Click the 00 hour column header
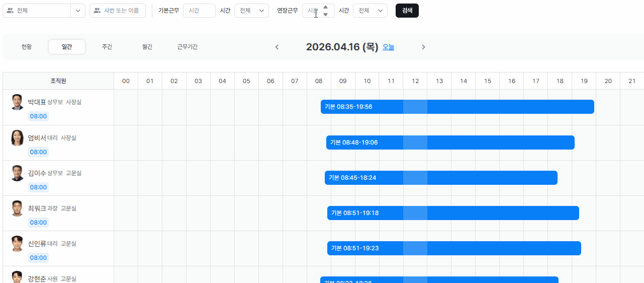Screen dimensions: 644x283 pos(126,81)
